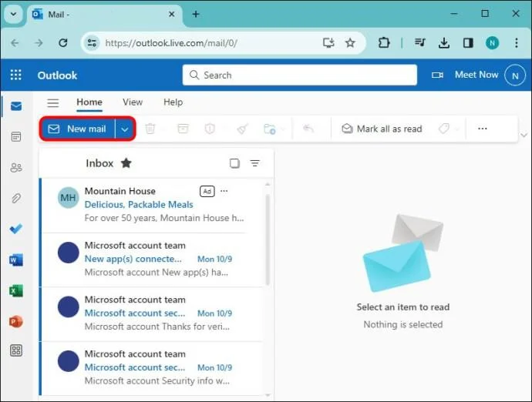532x402 pixels.
Task: Toggle the Select all messages checkbox
Action: point(234,163)
